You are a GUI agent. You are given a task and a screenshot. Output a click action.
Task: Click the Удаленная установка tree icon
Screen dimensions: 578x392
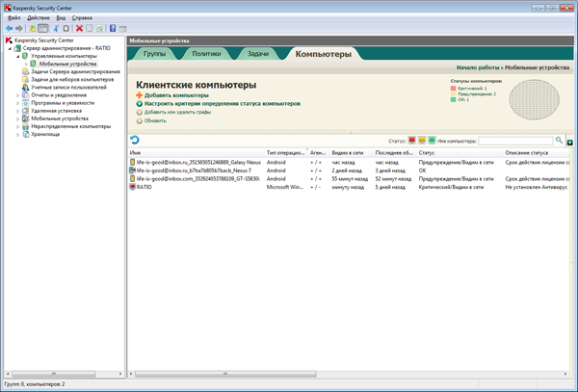coord(25,111)
